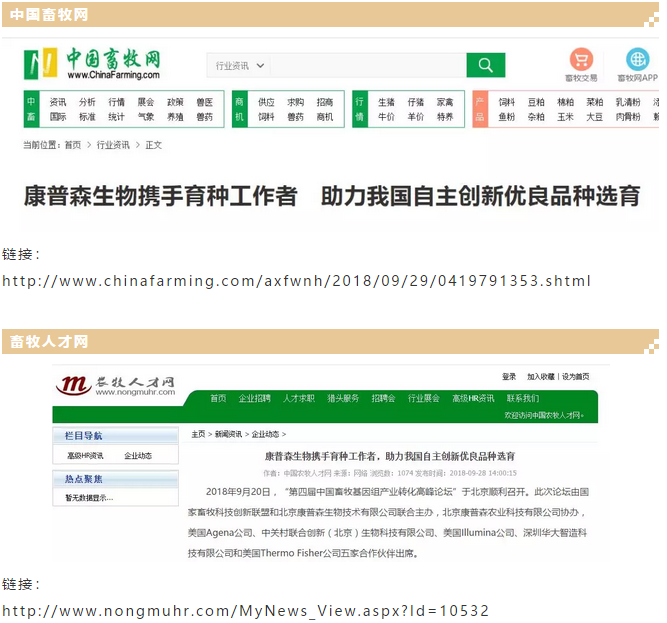The height and width of the screenshot is (623, 667).
Task: Select the 杂粕 product link
Action: tap(536, 117)
